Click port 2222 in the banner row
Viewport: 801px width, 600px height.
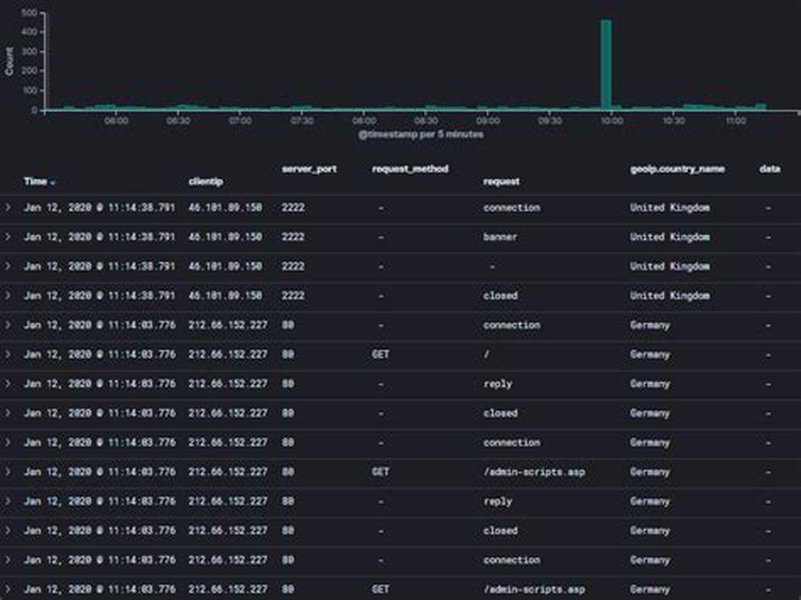click(x=293, y=237)
